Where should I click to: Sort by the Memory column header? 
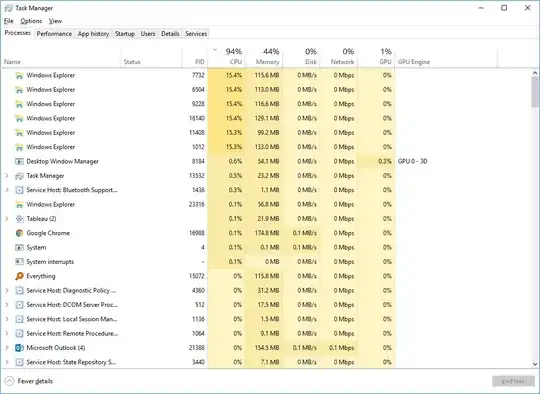tap(264, 57)
